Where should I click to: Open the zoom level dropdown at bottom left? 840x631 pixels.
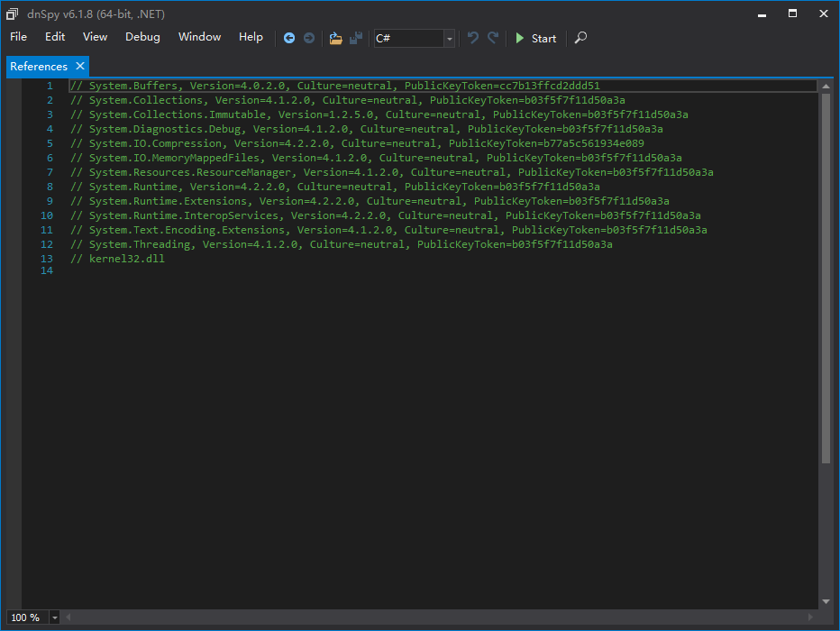tap(54, 617)
